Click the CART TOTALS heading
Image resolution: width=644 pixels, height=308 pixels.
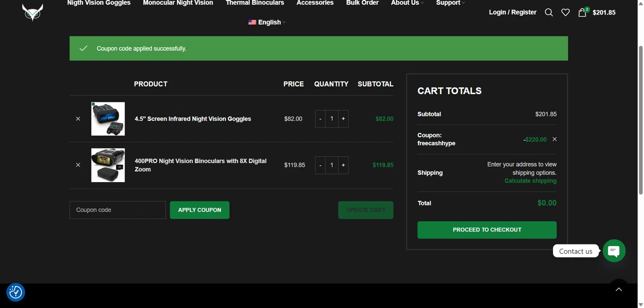click(x=450, y=91)
